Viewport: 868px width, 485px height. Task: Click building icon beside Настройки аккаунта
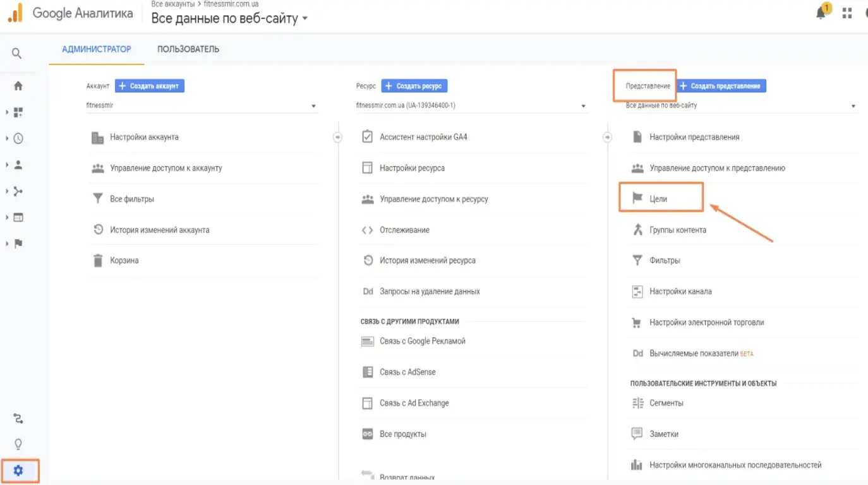pos(97,137)
